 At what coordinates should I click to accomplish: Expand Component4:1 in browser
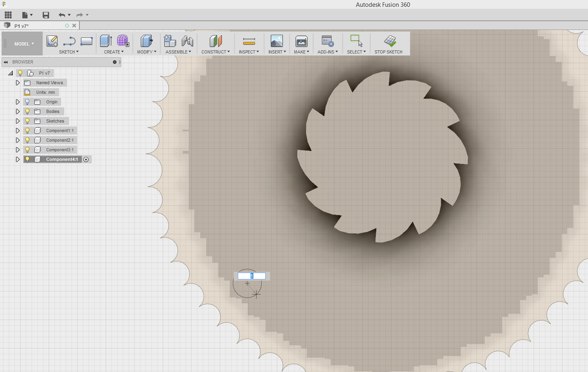pyautogui.click(x=18, y=159)
